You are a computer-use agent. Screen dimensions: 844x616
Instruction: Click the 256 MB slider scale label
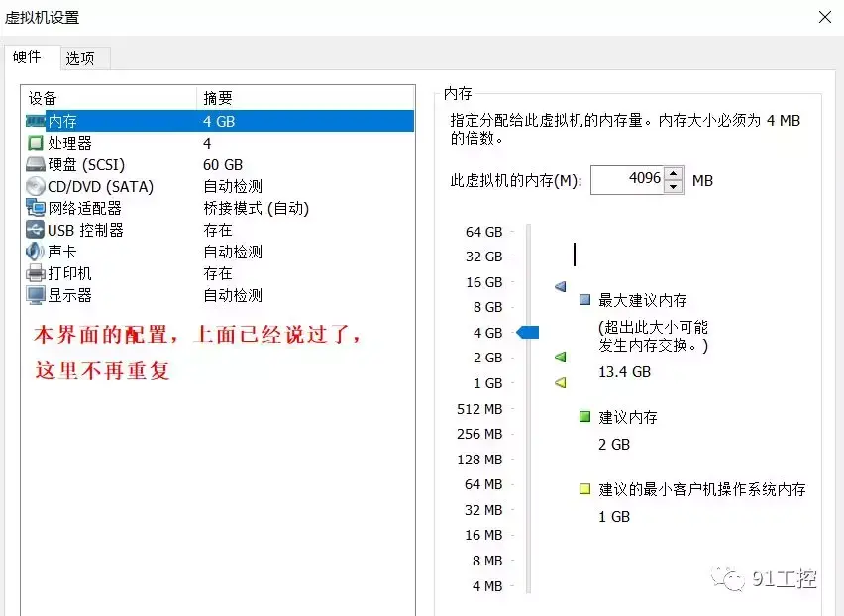[x=479, y=434]
